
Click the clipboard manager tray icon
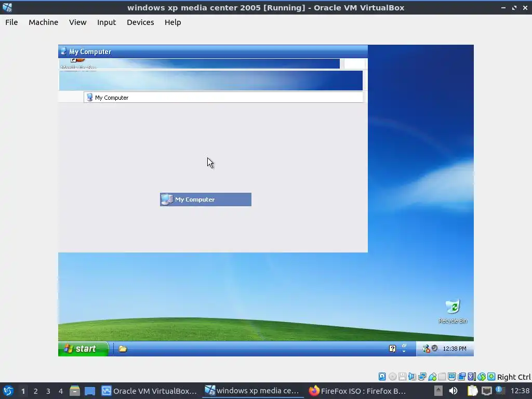tap(472, 391)
